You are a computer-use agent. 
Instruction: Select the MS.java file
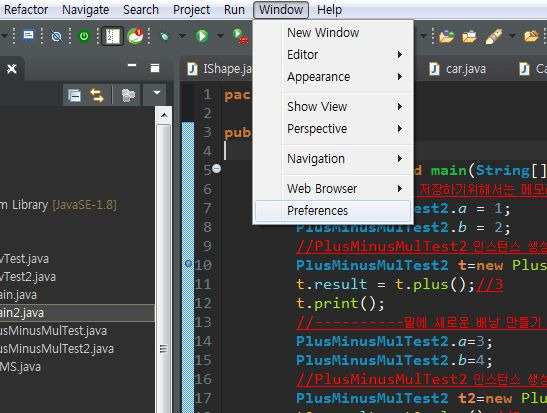(x=20, y=367)
